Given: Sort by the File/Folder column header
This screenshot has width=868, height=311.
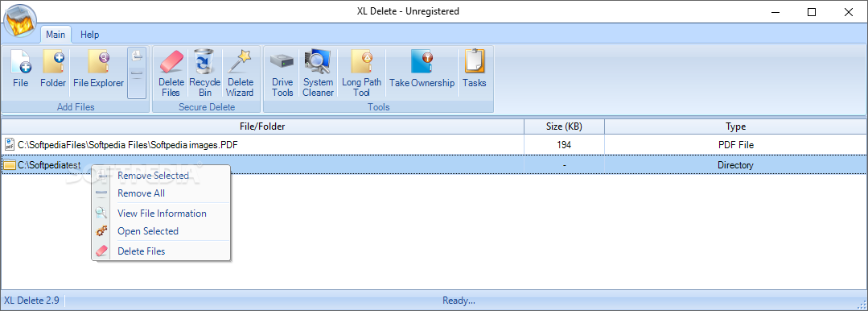Looking at the screenshot, I should coord(262,127).
